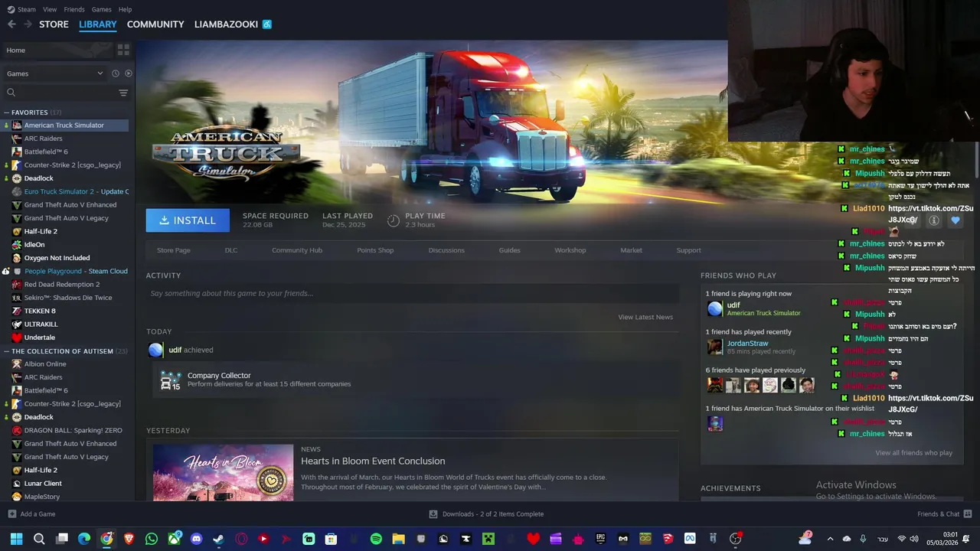Open Minecraft creeper icon in taskbar
The image size is (980, 551).
pyautogui.click(x=488, y=539)
